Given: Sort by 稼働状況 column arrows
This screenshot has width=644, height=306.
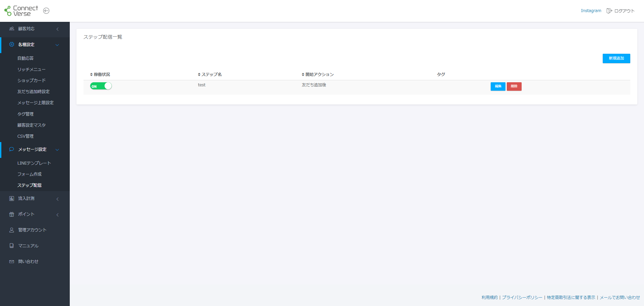Looking at the screenshot, I should click(x=91, y=75).
